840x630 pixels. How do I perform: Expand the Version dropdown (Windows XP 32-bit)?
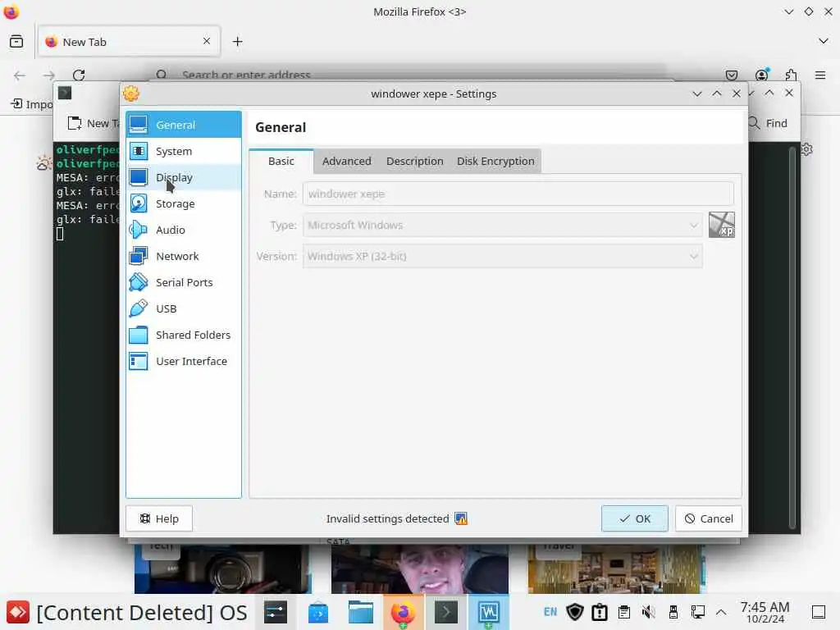pos(503,256)
